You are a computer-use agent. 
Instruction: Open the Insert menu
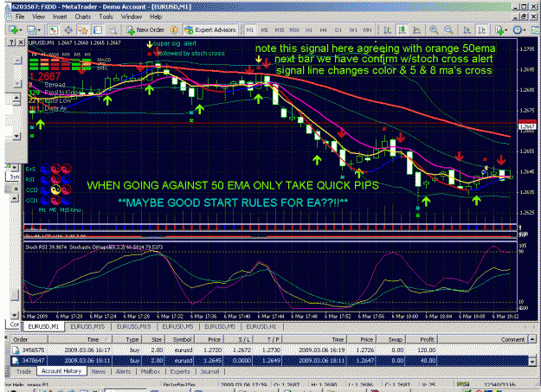point(60,16)
